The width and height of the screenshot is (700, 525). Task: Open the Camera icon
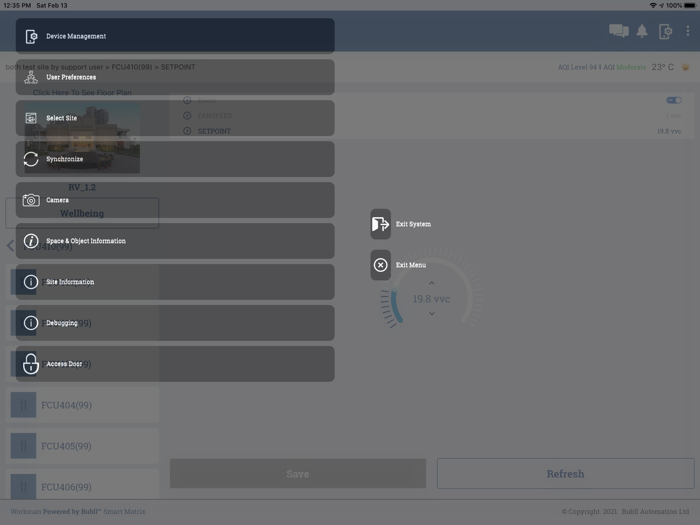pos(31,200)
